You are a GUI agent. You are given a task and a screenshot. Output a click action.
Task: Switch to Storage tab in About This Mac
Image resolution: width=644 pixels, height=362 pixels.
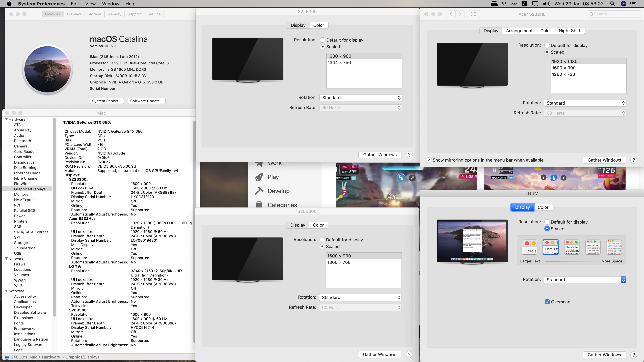click(94, 14)
